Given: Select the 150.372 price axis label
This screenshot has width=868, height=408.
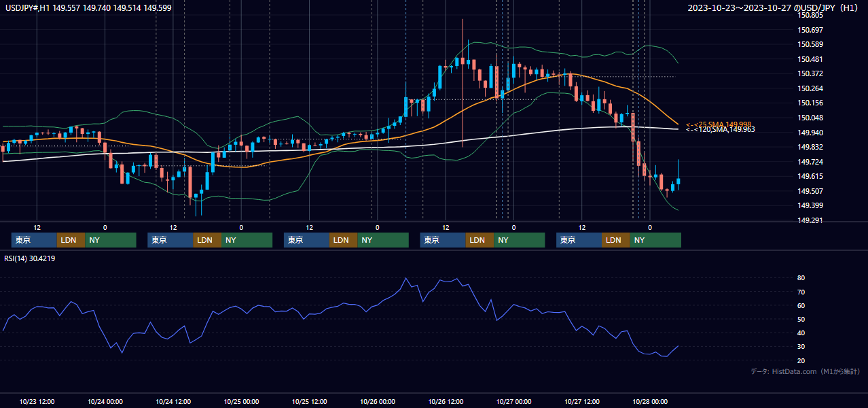Looking at the screenshot, I should coord(810,73).
